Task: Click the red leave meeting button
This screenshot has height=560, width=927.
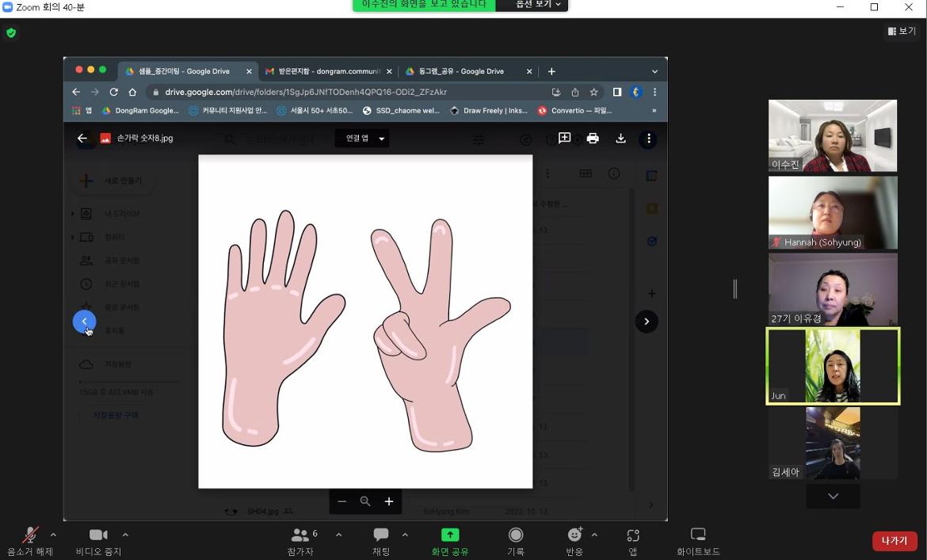Action: coord(894,540)
